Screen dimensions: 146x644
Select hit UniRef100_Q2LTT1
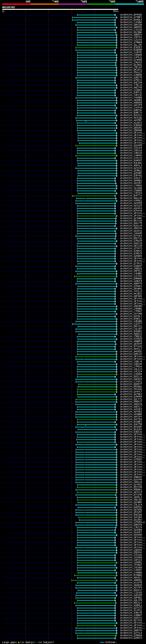[131, 400]
